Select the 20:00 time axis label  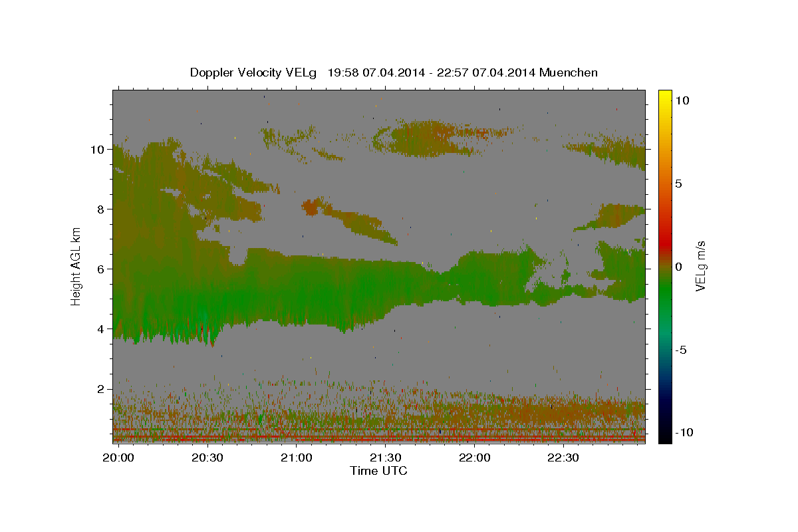click(x=119, y=458)
